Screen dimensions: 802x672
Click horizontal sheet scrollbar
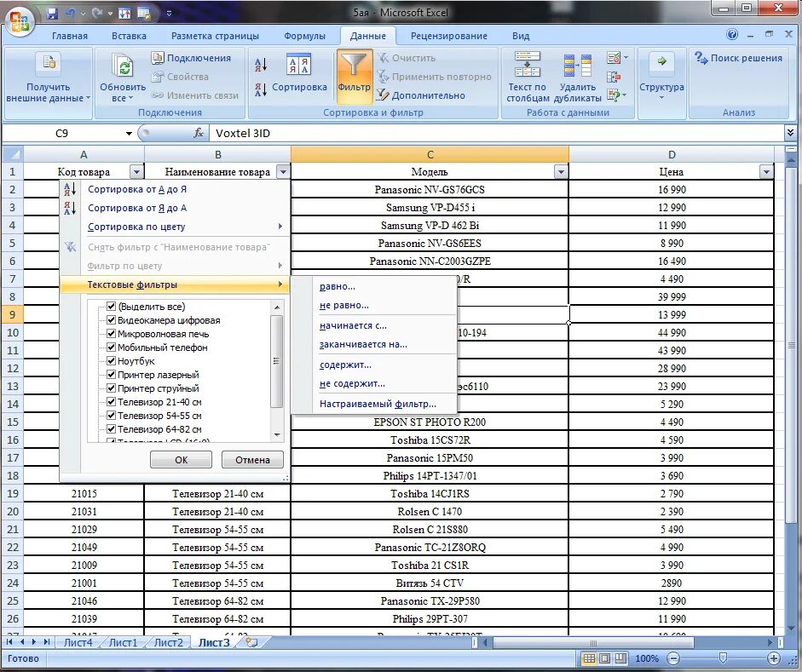pyautogui.click(x=593, y=642)
